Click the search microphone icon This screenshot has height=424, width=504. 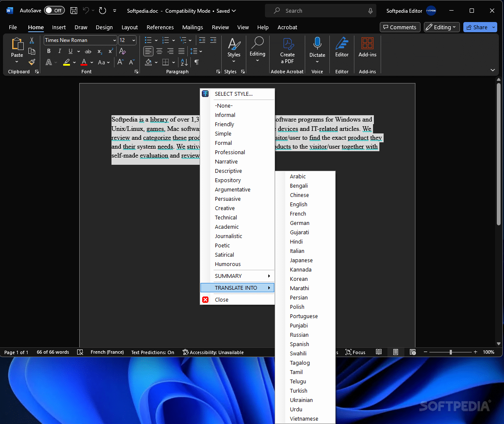tap(370, 11)
